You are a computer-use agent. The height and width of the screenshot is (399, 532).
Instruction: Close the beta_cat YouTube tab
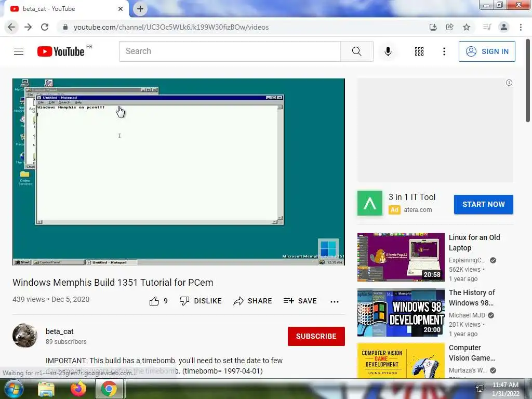point(121,9)
